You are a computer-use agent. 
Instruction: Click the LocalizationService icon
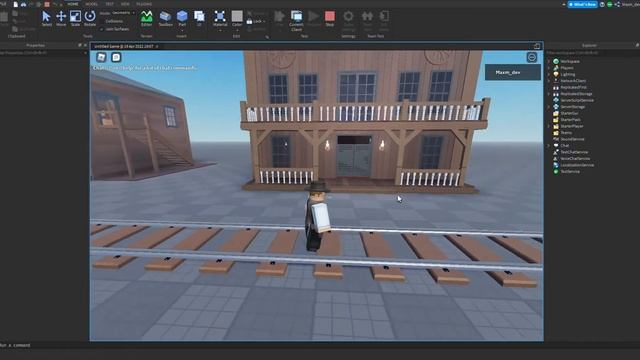[x=556, y=165]
